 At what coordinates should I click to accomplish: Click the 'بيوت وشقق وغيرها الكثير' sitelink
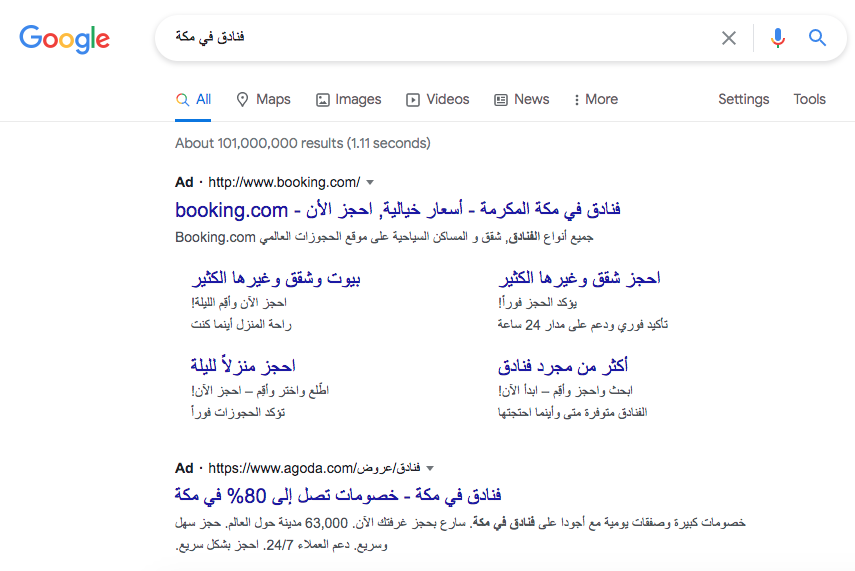point(275,278)
